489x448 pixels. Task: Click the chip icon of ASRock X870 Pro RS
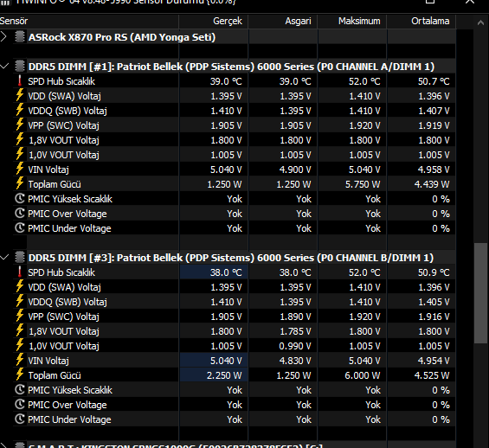[20, 37]
